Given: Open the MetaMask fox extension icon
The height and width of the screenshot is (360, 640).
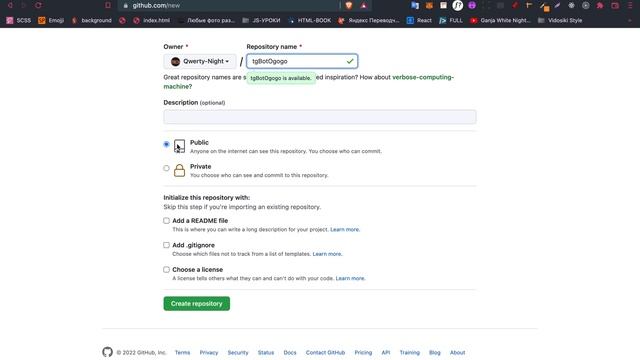Looking at the screenshot, I should click(x=429, y=5).
